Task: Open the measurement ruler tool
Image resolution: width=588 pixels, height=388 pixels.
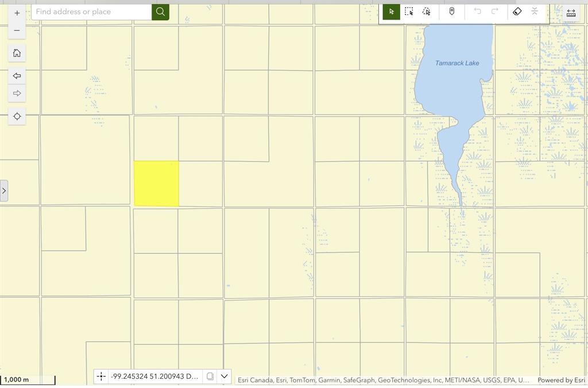Action: pos(571,13)
